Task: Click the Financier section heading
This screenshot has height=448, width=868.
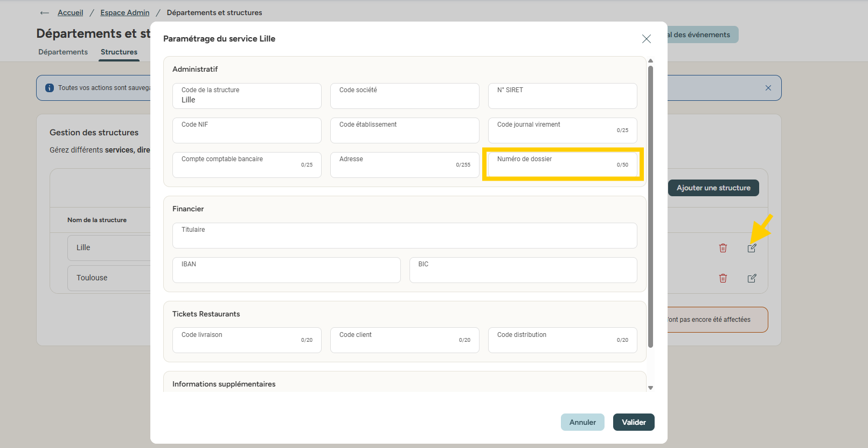Action: (188, 209)
